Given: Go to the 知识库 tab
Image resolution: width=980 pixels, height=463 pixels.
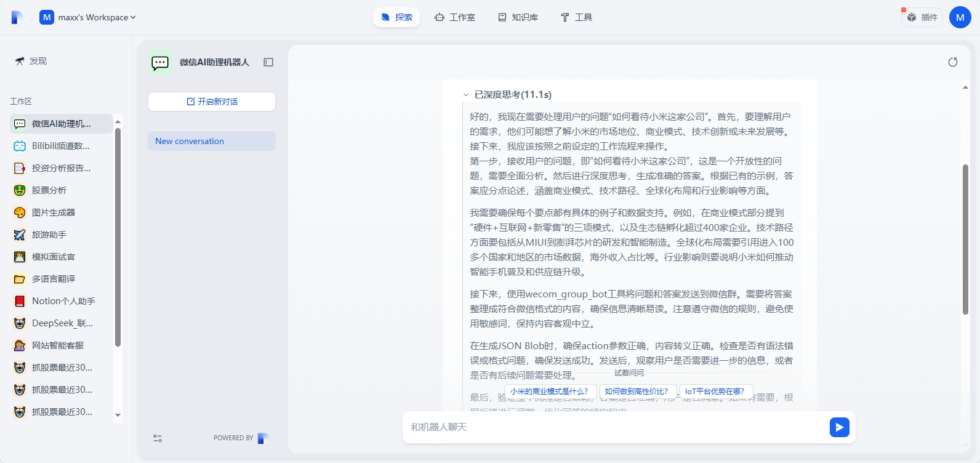Looking at the screenshot, I should tap(518, 17).
